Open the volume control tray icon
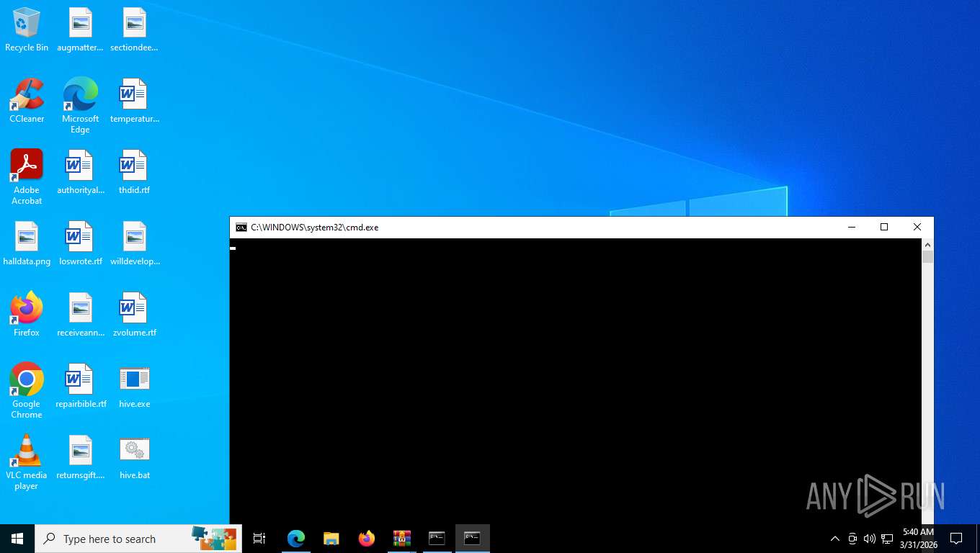Viewport: 980px width, 553px height. [x=870, y=539]
